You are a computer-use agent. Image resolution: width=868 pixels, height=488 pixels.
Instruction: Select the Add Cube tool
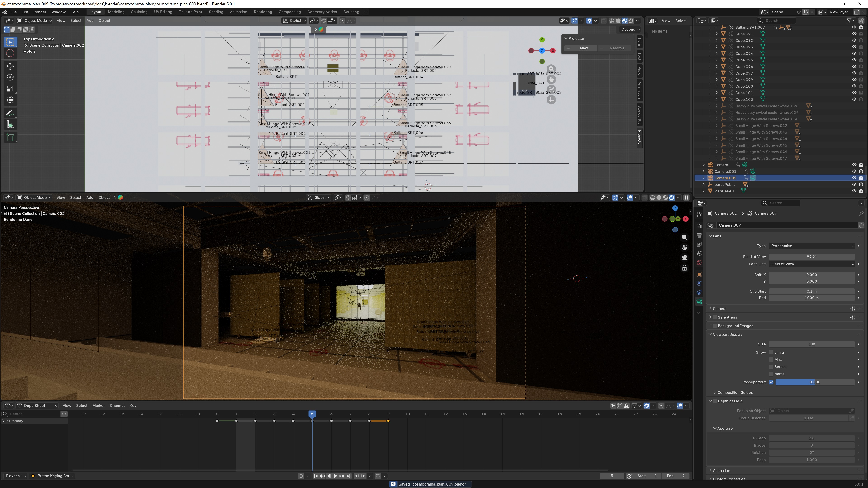[x=10, y=137]
